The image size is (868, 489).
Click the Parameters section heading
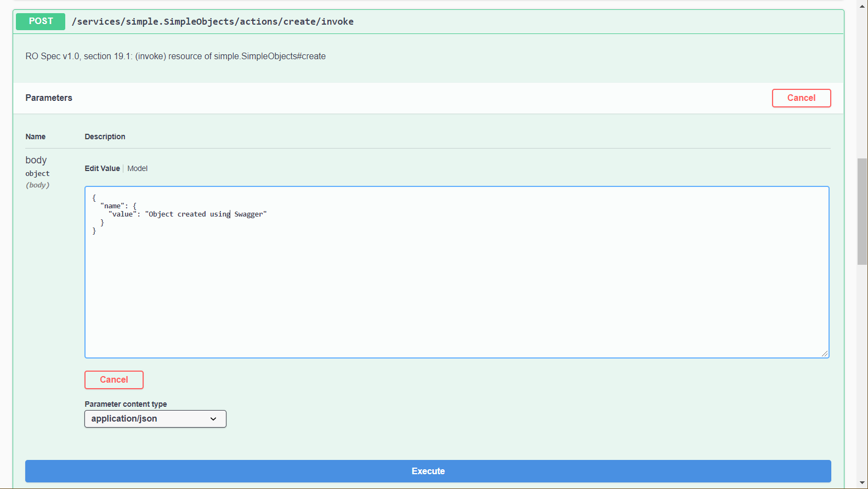(x=49, y=98)
